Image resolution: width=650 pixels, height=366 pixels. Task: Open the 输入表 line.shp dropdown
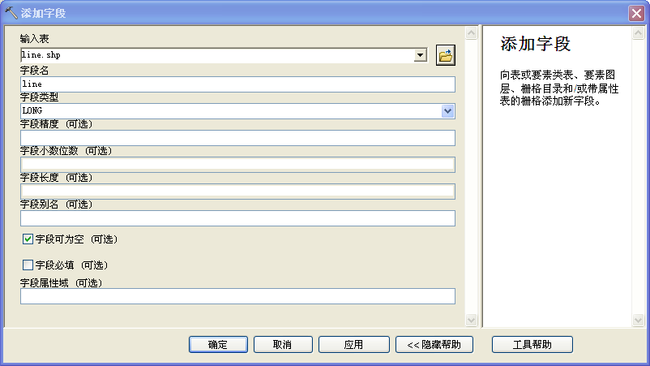tap(420, 55)
